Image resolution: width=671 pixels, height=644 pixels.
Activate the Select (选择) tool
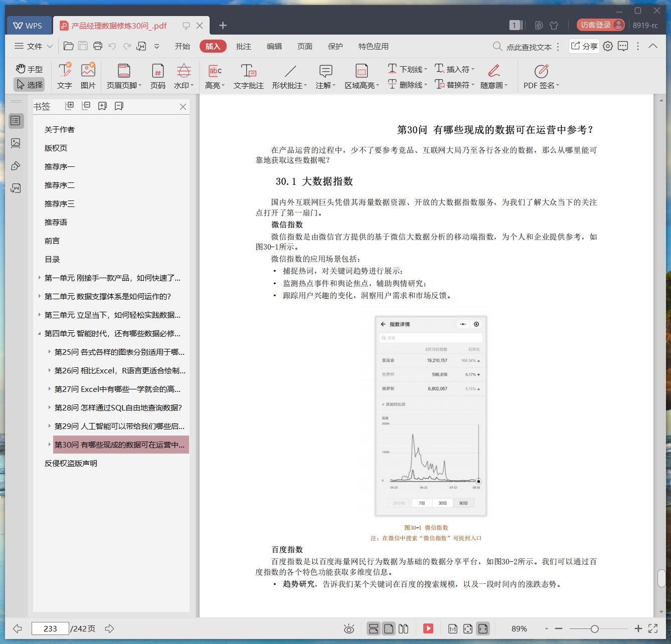[x=29, y=85]
